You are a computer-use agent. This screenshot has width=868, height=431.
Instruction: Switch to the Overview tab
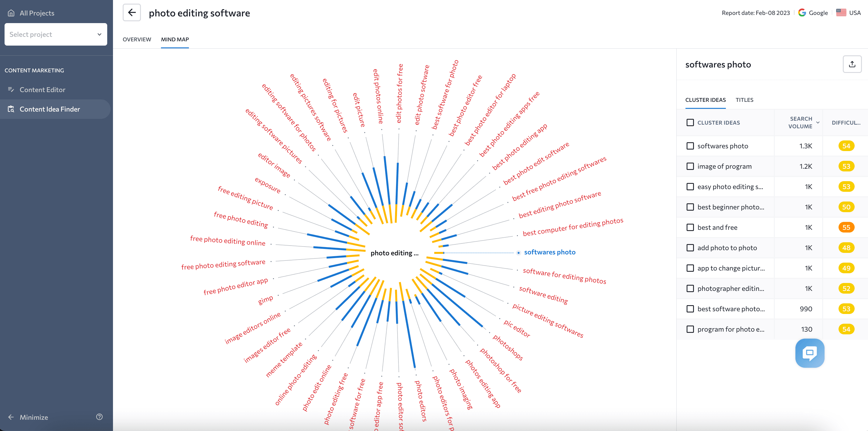tap(137, 40)
